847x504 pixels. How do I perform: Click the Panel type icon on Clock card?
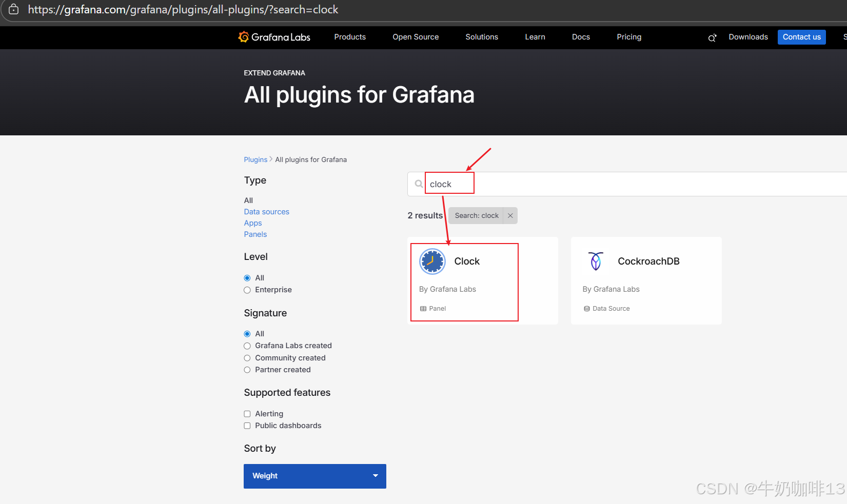(423, 309)
